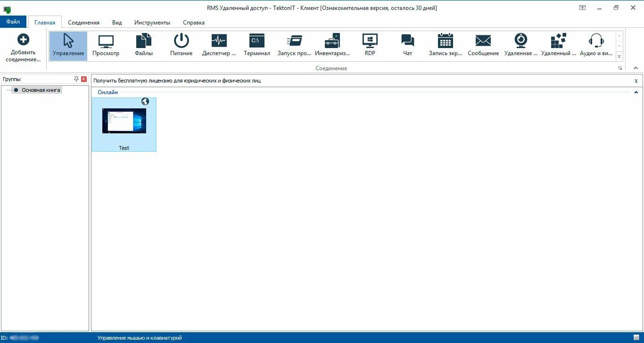
Task: Collapse the ribbon with the chevron
Action: coord(636,68)
